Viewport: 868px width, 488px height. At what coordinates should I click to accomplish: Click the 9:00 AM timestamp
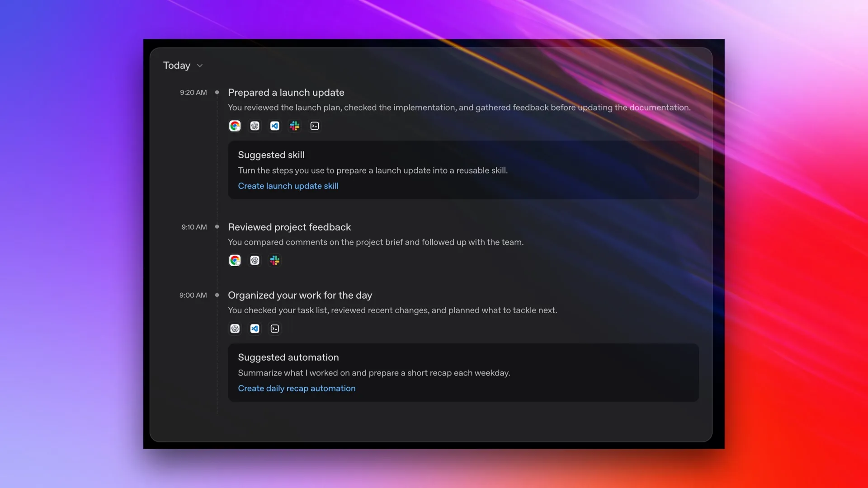[193, 295]
